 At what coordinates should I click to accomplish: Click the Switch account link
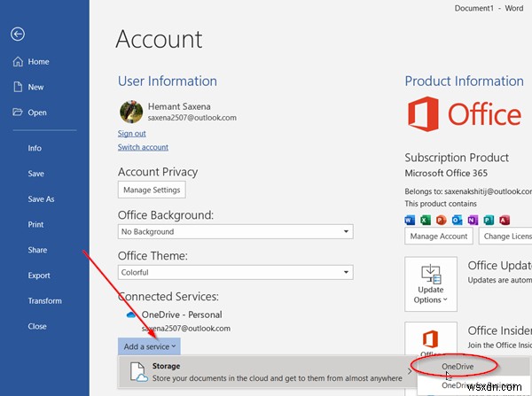(x=143, y=147)
